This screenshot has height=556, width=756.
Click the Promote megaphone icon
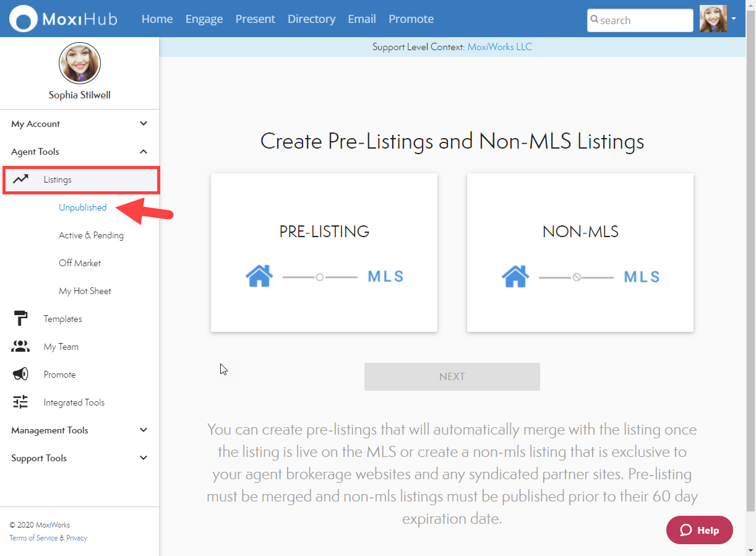[20, 375]
